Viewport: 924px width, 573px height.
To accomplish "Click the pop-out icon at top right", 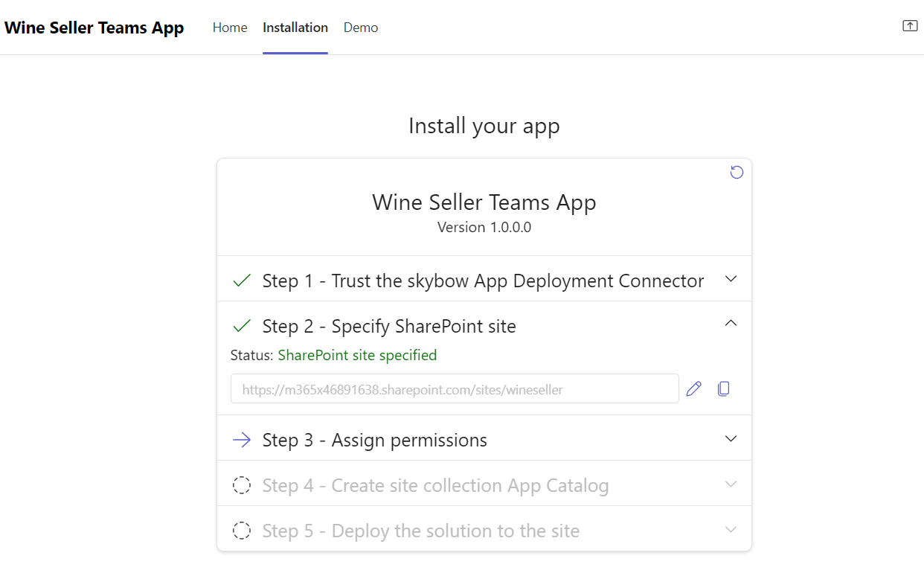I will point(910,26).
